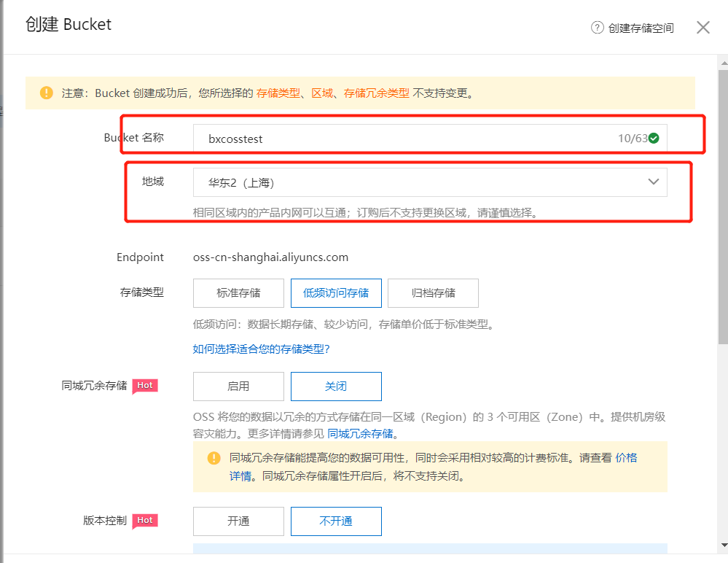The height and width of the screenshot is (563, 728).
Task: Select 开通 for 版本控制
Action: coord(238,521)
